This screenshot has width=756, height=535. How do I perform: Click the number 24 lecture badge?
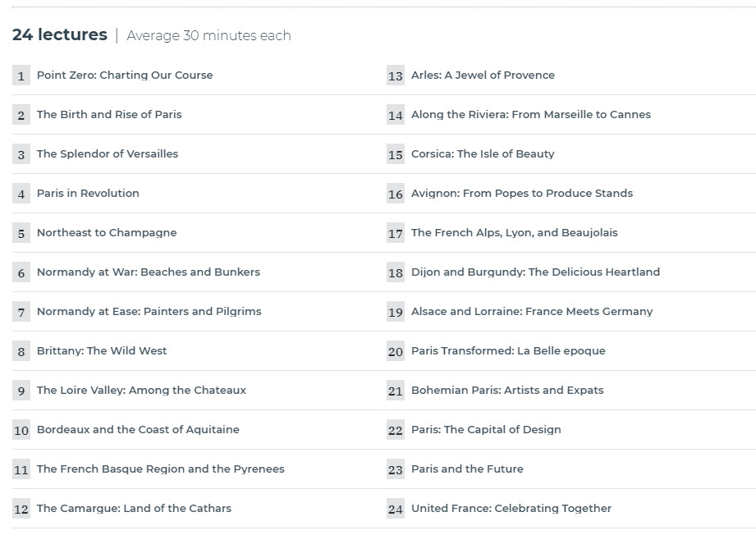pos(396,509)
